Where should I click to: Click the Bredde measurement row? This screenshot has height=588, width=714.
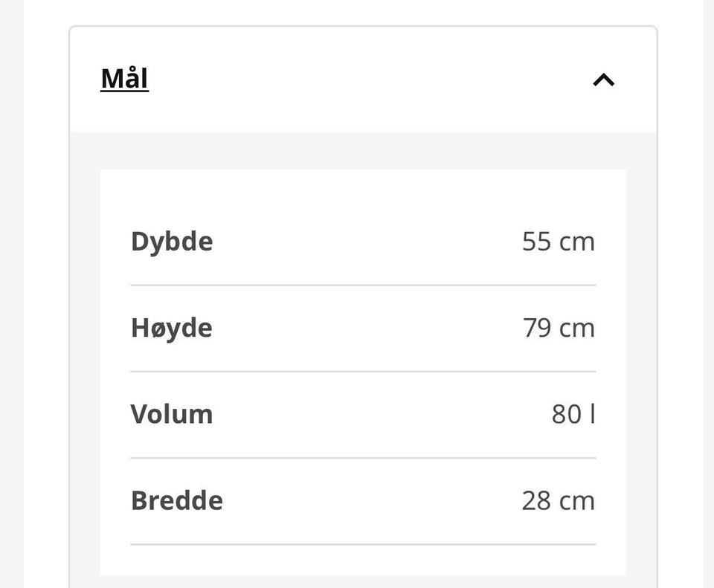pyautogui.click(x=363, y=502)
